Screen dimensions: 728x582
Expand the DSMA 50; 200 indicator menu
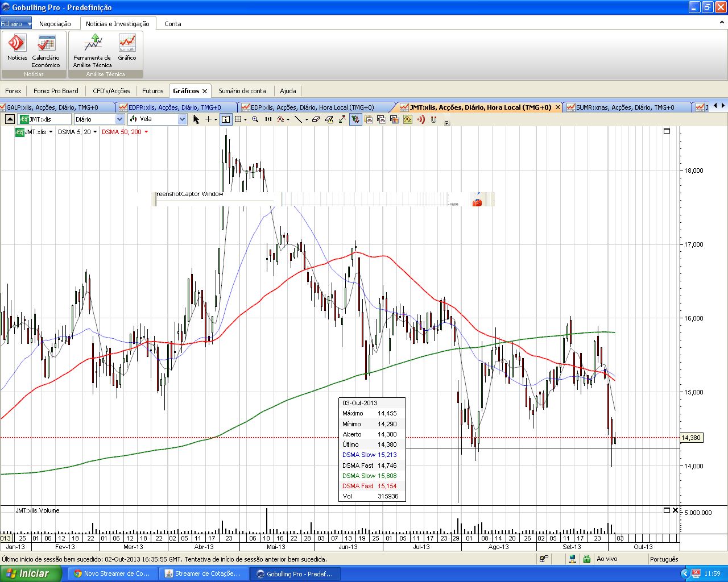[146, 132]
